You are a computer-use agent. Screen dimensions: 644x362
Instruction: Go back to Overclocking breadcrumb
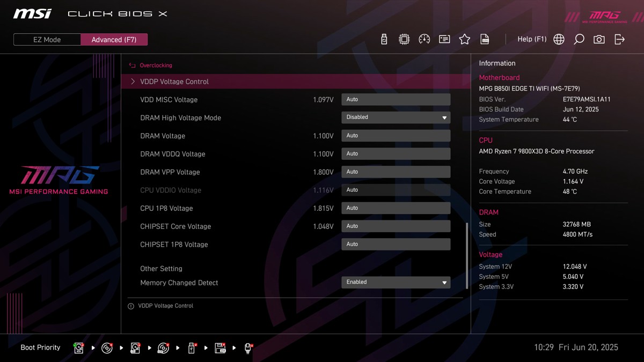pos(156,65)
